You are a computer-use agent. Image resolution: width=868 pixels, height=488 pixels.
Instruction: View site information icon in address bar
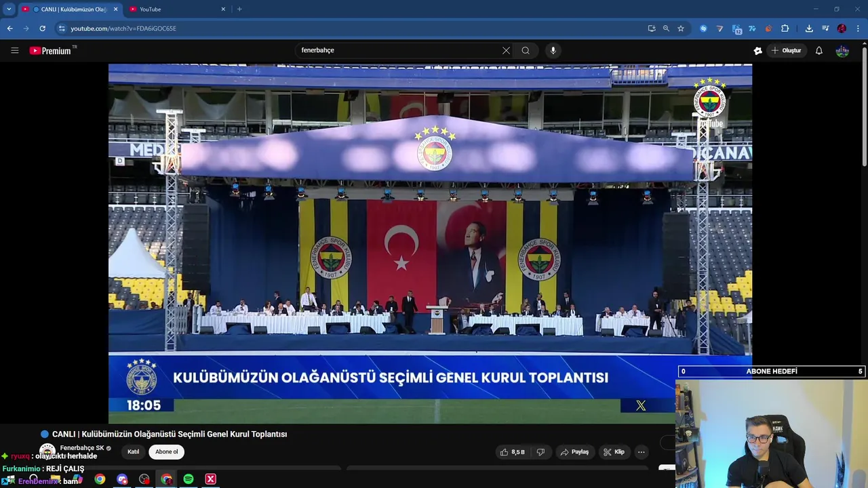[62, 28]
